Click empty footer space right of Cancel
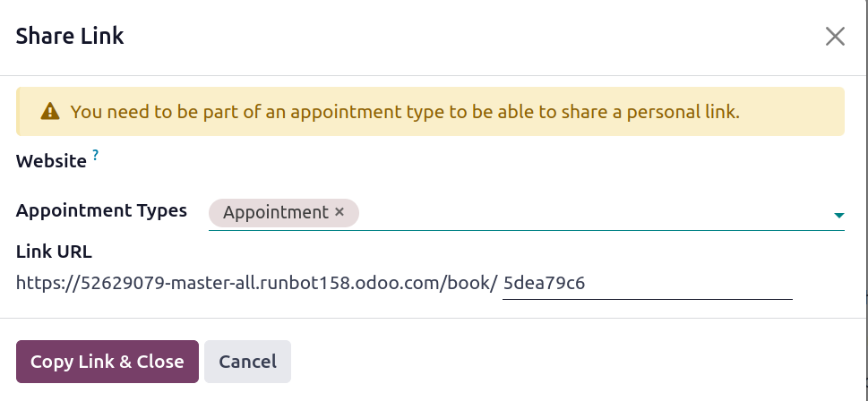This screenshot has height=401, width=868. (x=573, y=362)
